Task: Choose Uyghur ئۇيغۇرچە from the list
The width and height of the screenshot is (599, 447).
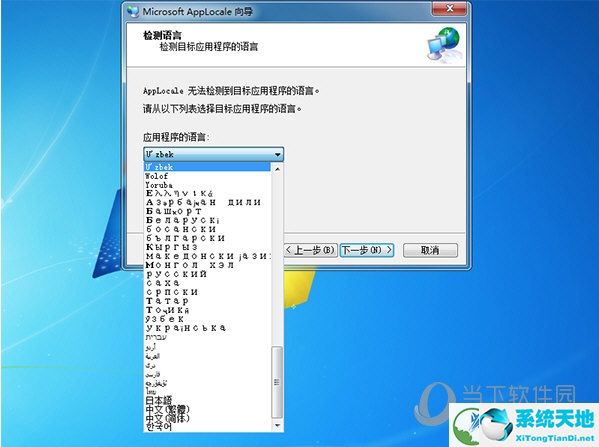Action: (x=207, y=383)
